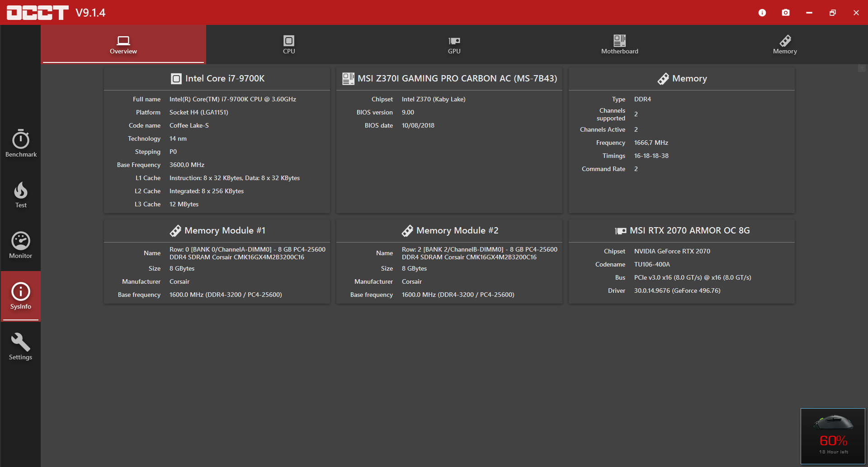868x467 pixels.
Task: Open the Intel Core i7-9700K panel header
Action: [217, 78]
